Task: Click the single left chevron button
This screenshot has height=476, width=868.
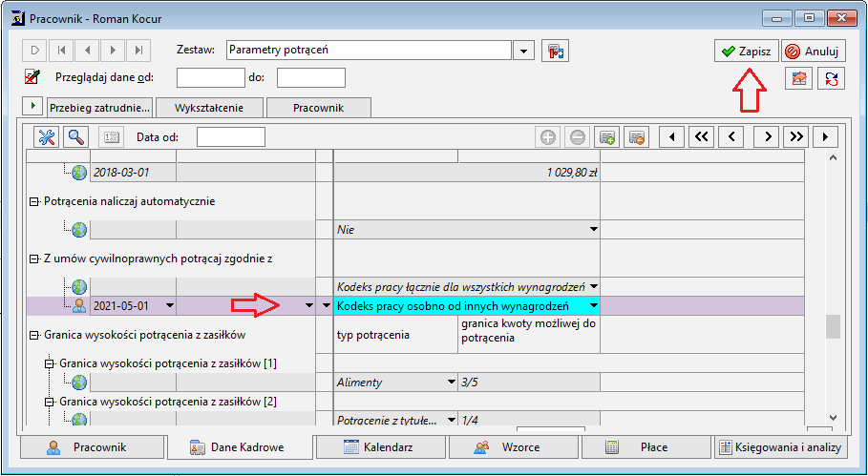Action: pos(731,137)
